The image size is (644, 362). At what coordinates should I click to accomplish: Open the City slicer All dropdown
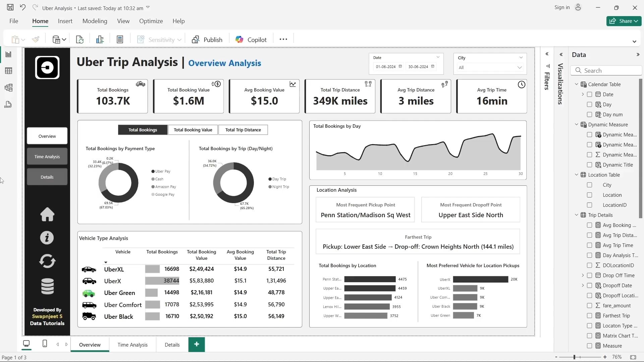click(x=490, y=67)
